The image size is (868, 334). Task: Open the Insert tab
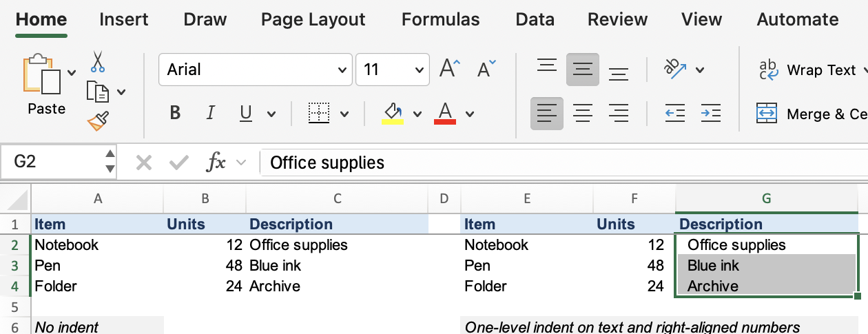click(x=125, y=19)
